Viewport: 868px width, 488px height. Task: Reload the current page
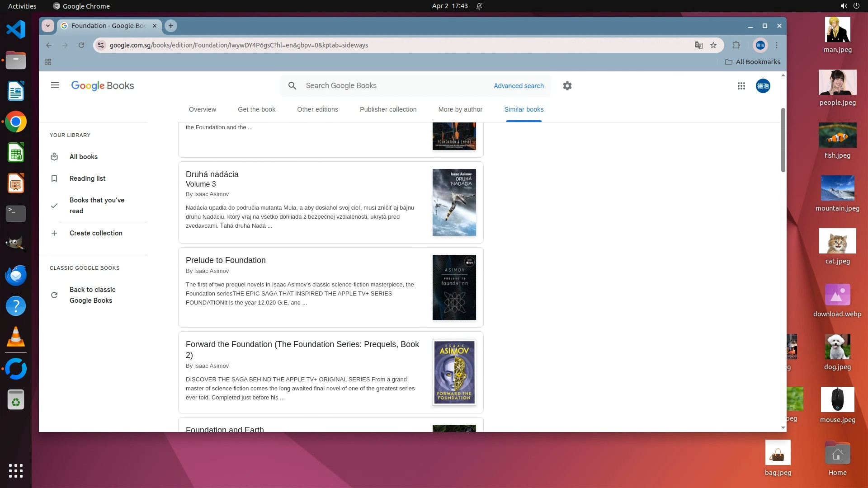coord(81,45)
